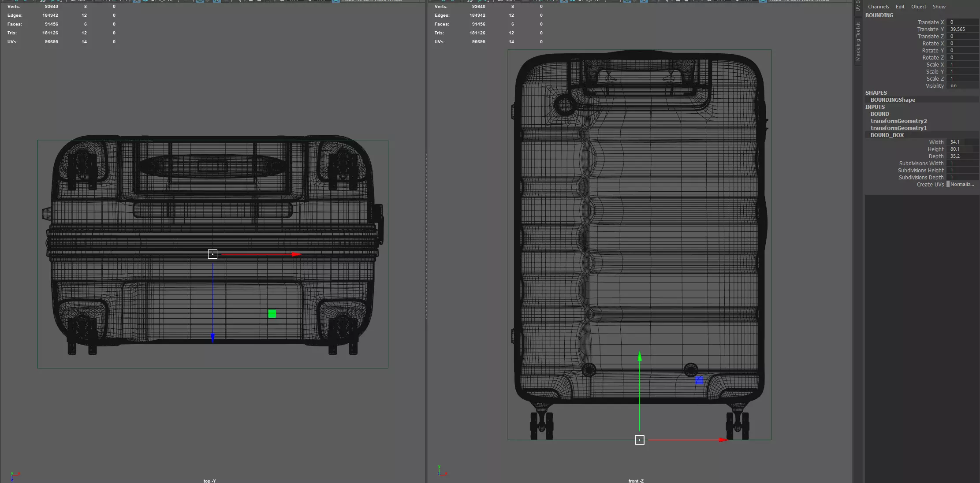Click the Rotate Z value field
This screenshot has height=483, width=980.
coord(963,57)
